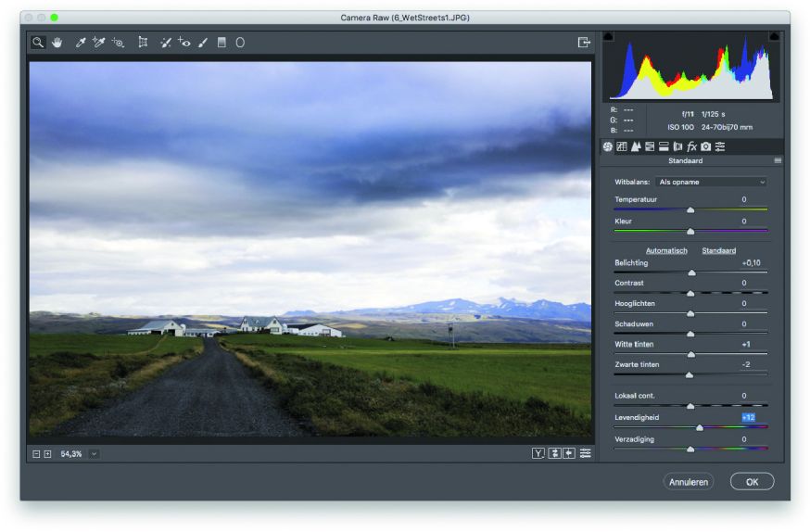Select the Hand tool

57,43
